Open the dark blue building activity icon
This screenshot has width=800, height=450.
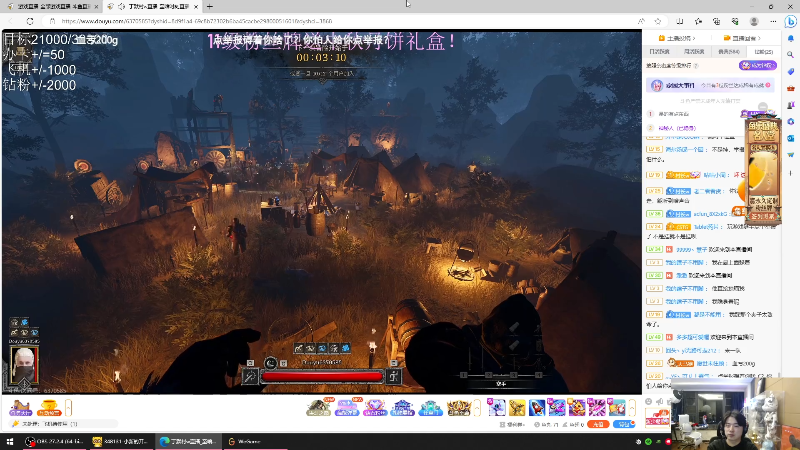click(x=403, y=407)
